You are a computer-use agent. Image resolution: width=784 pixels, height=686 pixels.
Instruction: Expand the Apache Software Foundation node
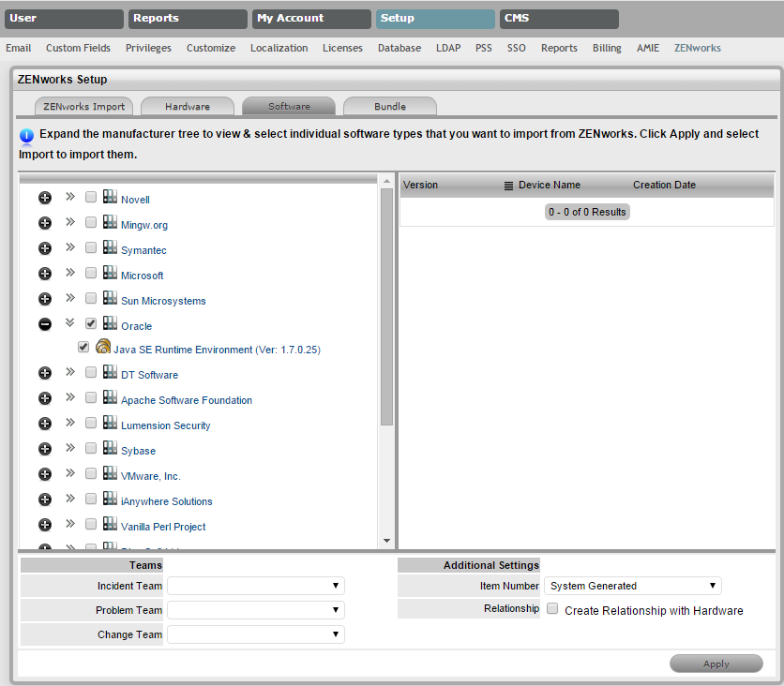44,398
